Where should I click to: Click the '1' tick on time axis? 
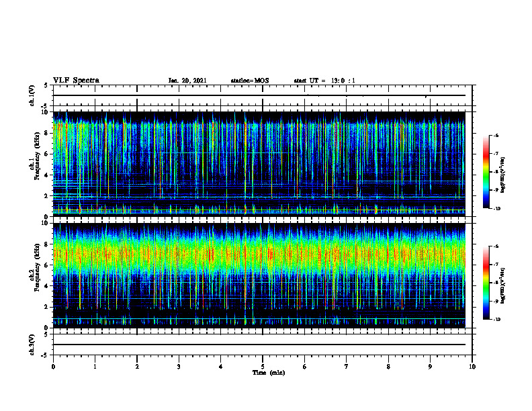coord(95,367)
